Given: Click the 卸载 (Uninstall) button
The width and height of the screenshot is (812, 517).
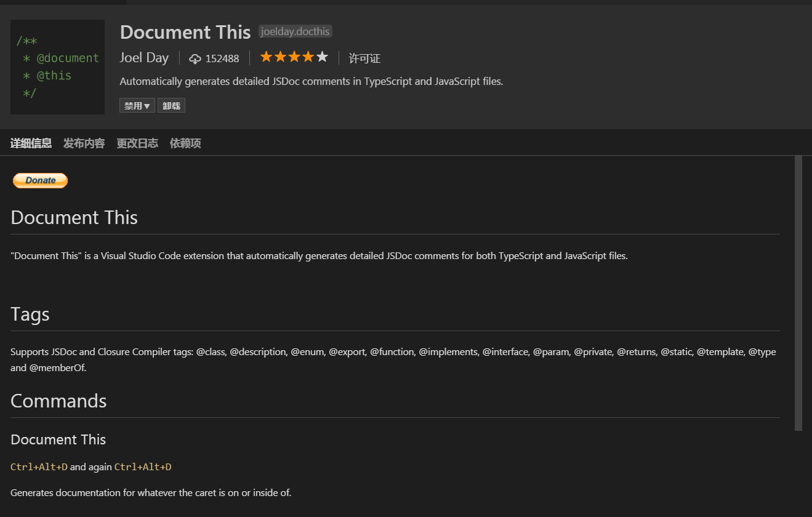Looking at the screenshot, I should click(171, 106).
